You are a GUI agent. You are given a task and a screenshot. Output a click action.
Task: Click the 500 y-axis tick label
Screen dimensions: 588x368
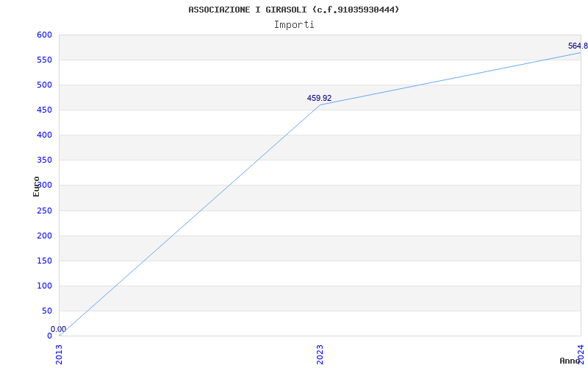pos(44,85)
